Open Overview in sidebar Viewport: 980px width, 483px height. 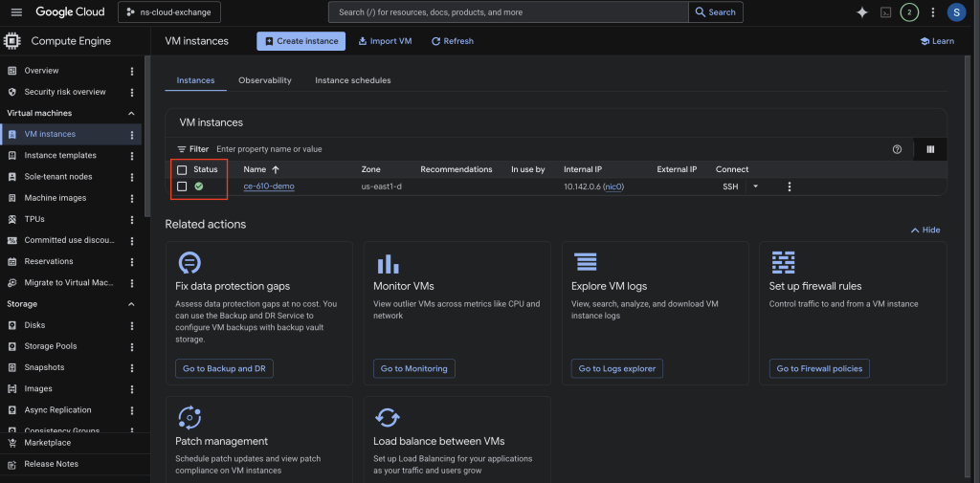coord(41,71)
